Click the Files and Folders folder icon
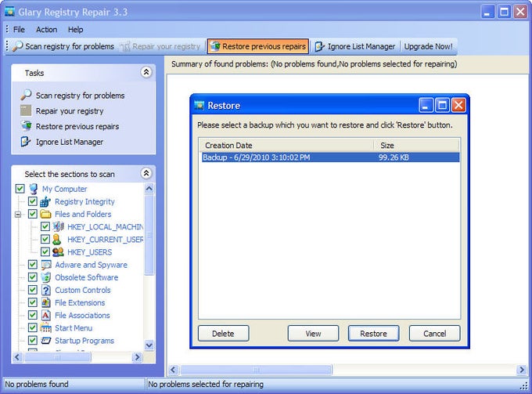 (45, 215)
